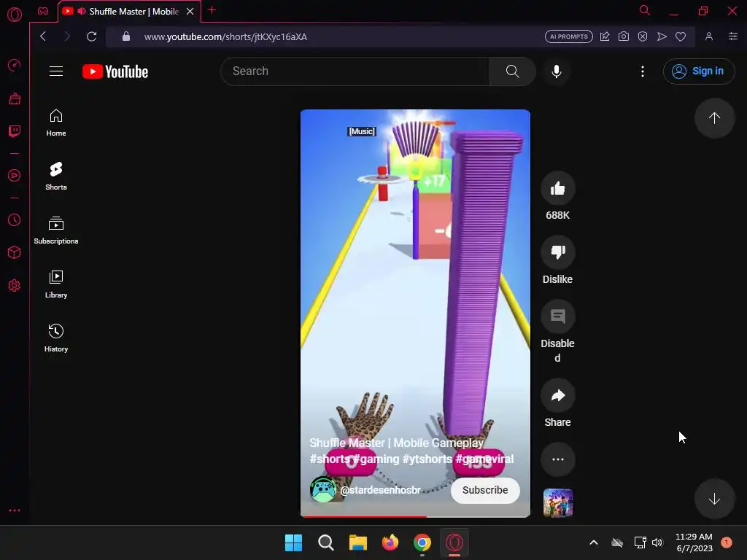Open volume control in system tray
Screen dimensions: 747x560
click(657, 542)
